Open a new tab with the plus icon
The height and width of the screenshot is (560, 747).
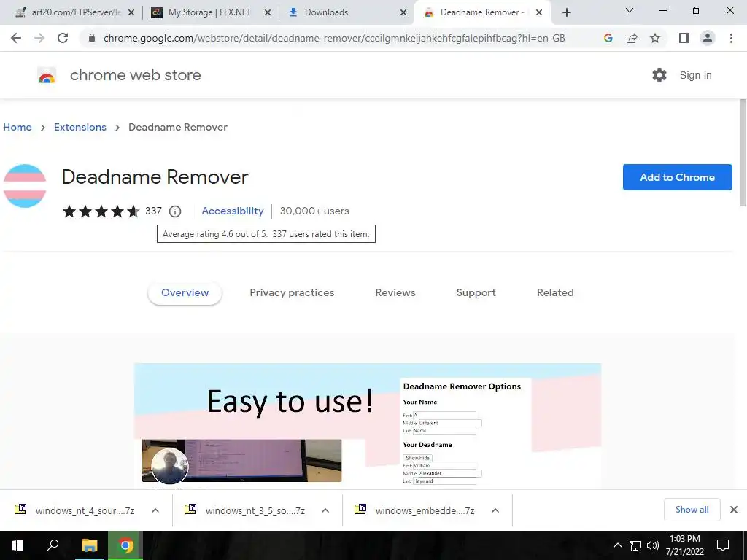tap(566, 12)
